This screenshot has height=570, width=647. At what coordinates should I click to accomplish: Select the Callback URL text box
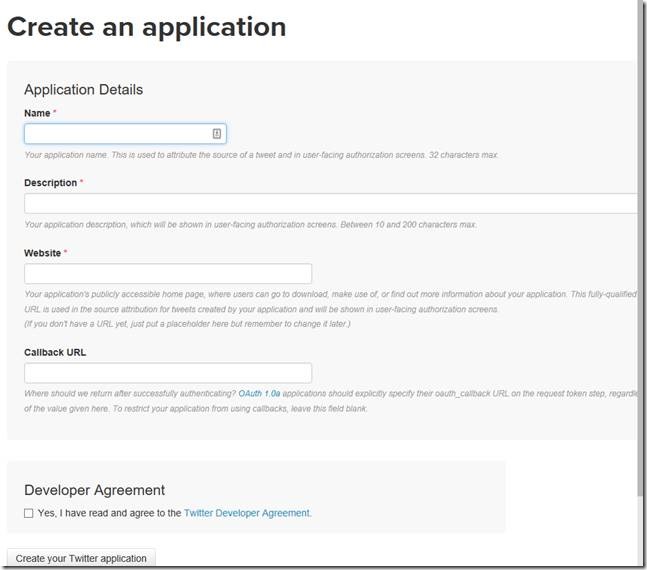click(x=168, y=373)
